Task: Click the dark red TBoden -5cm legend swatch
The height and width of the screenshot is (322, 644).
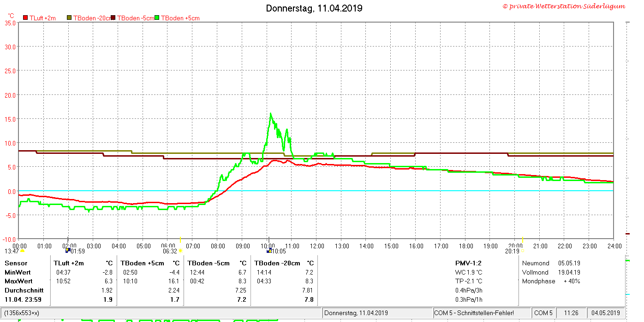Action: point(113,18)
